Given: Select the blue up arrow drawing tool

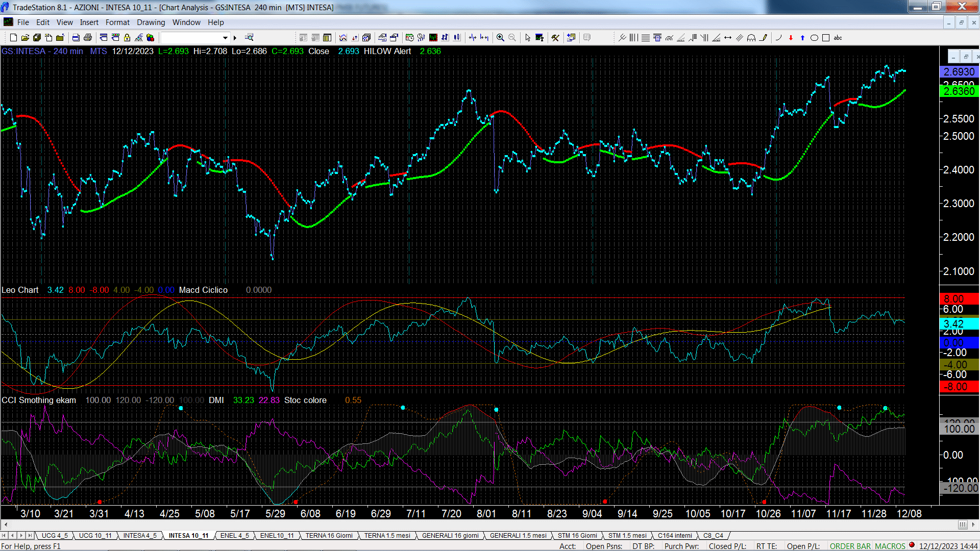Looking at the screenshot, I should [802, 38].
